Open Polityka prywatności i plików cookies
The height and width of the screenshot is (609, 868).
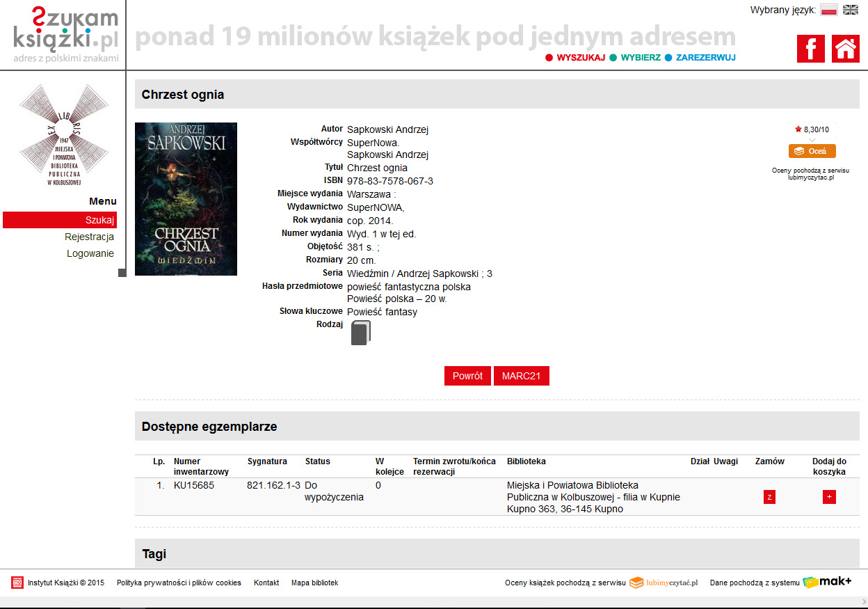pyautogui.click(x=179, y=583)
